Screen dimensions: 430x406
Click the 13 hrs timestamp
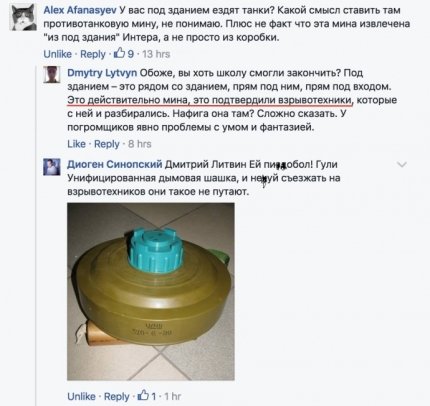(156, 54)
